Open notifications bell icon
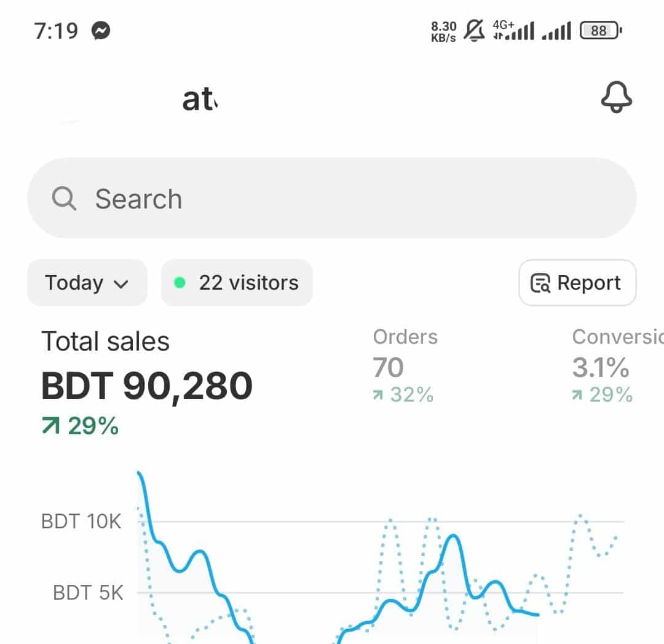664x644 pixels. point(616,97)
